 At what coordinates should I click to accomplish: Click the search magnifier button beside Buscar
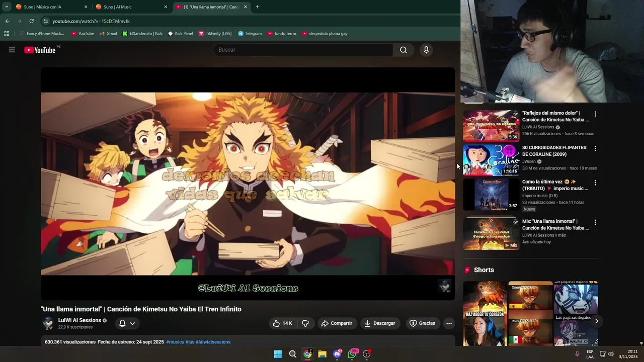(404, 50)
